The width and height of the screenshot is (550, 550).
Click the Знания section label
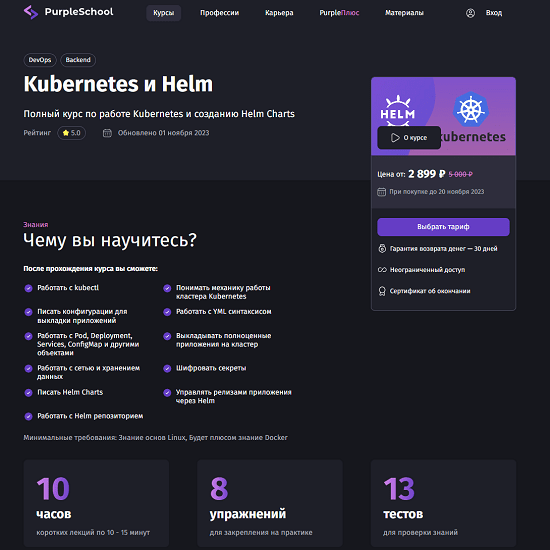36,224
